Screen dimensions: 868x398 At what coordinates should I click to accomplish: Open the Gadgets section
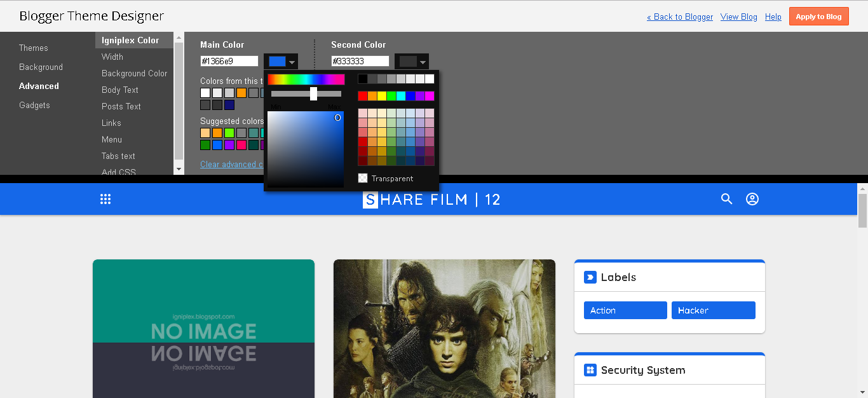[34, 105]
